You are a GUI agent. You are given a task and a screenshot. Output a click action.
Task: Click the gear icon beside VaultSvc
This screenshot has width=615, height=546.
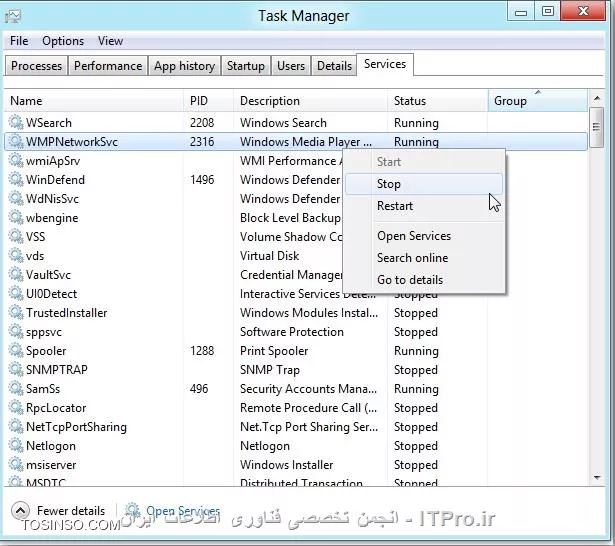[x=16, y=275]
